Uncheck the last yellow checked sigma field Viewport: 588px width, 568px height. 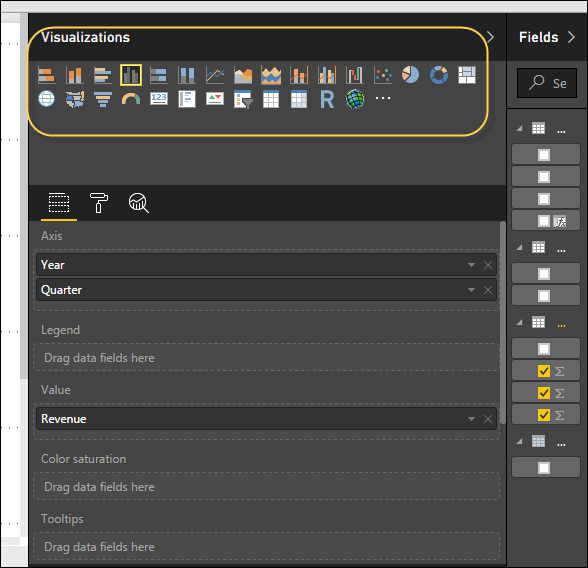[544, 415]
